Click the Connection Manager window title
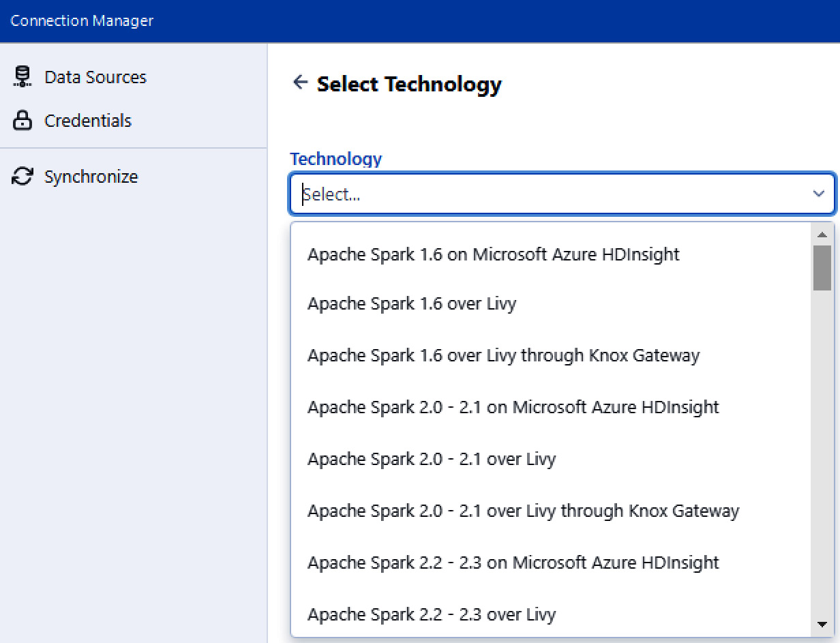Image resolution: width=840 pixels, height=643 pixels. coord(82,20)
